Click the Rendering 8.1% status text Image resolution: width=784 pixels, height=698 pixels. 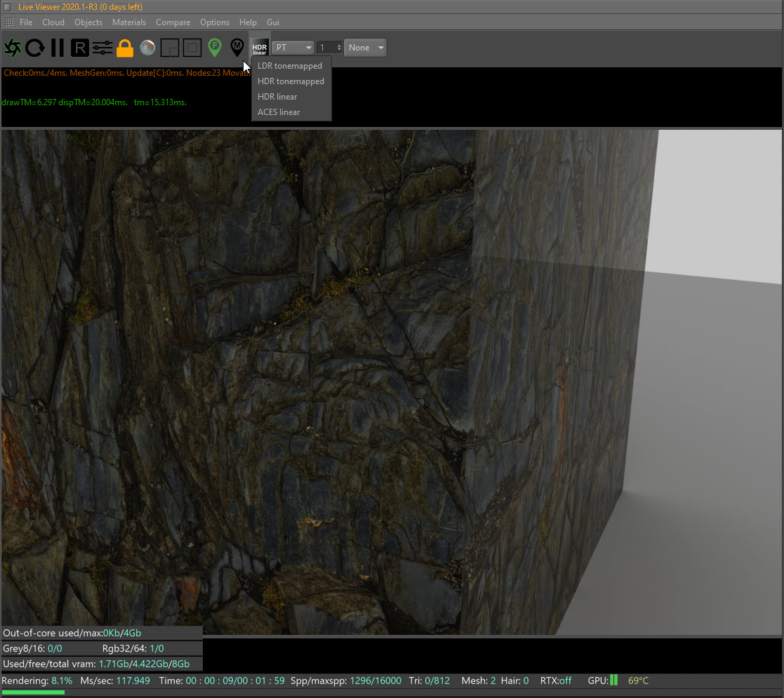37,681
